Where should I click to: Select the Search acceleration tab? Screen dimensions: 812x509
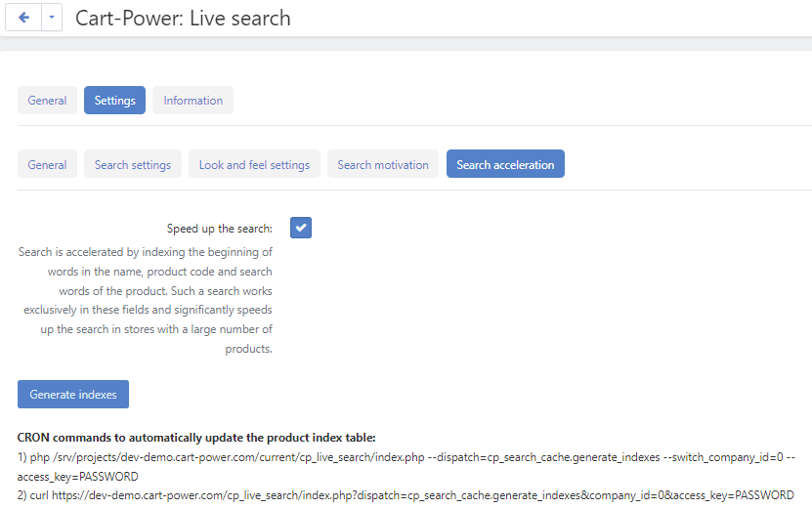(x=505, y=165)
